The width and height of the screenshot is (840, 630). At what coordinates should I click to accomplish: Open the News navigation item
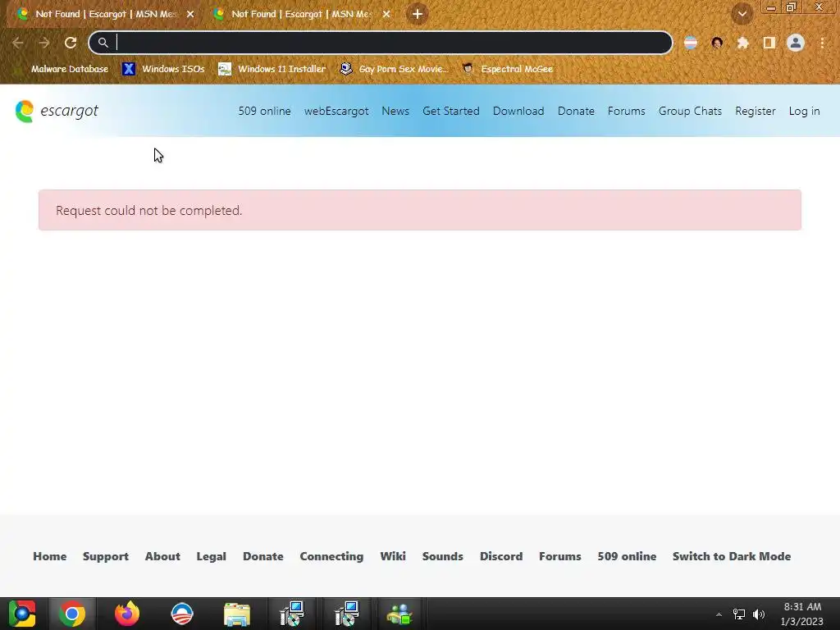click(x=395, y=111)
